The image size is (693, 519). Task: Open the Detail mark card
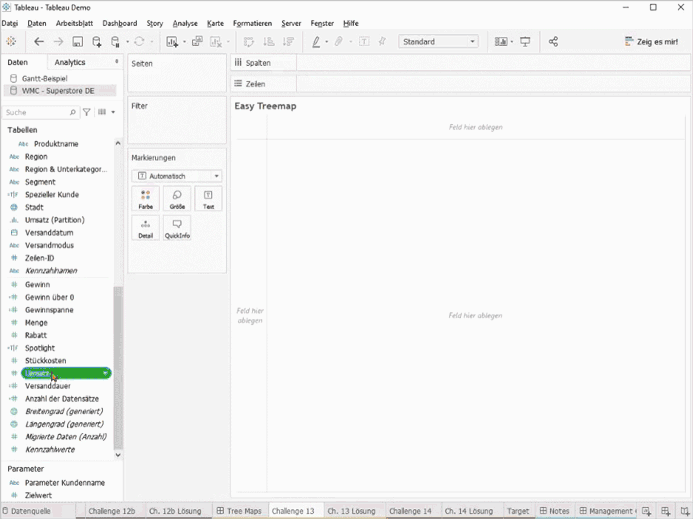click(x=145, y=228)
